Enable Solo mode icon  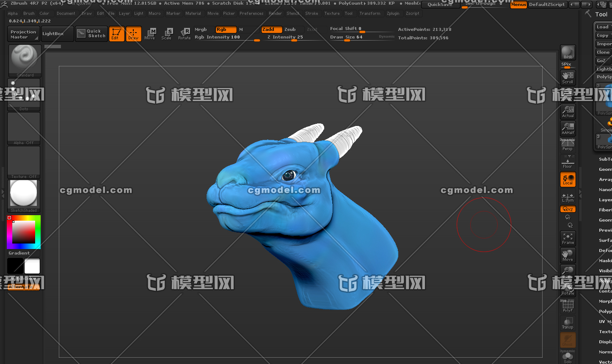click(568, 357)
